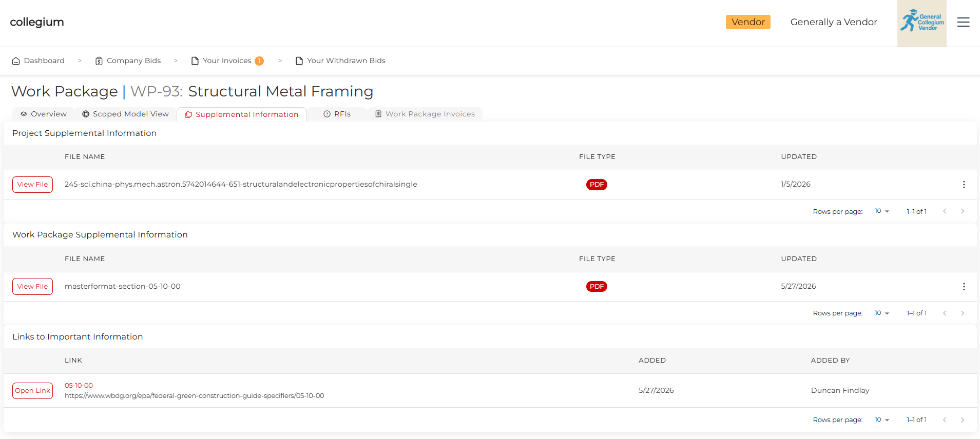Click the 1/5/2026 updated date
Viewport: 980px width, 439px height.
[796, 184]
